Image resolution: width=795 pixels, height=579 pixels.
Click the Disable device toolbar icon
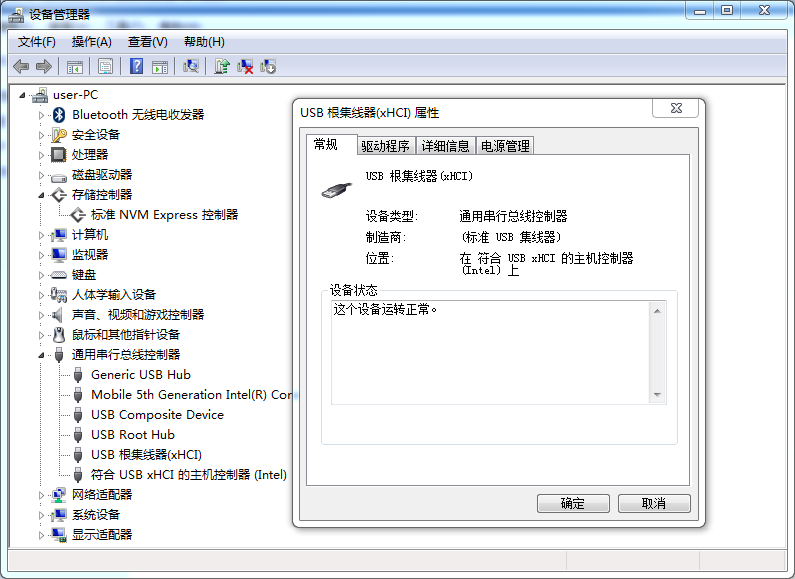pyautogui.click(x=268, y=66)
